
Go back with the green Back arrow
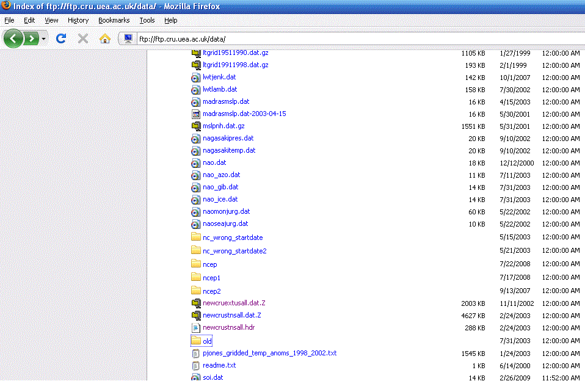pyautogui.click(x=13, y=38)
